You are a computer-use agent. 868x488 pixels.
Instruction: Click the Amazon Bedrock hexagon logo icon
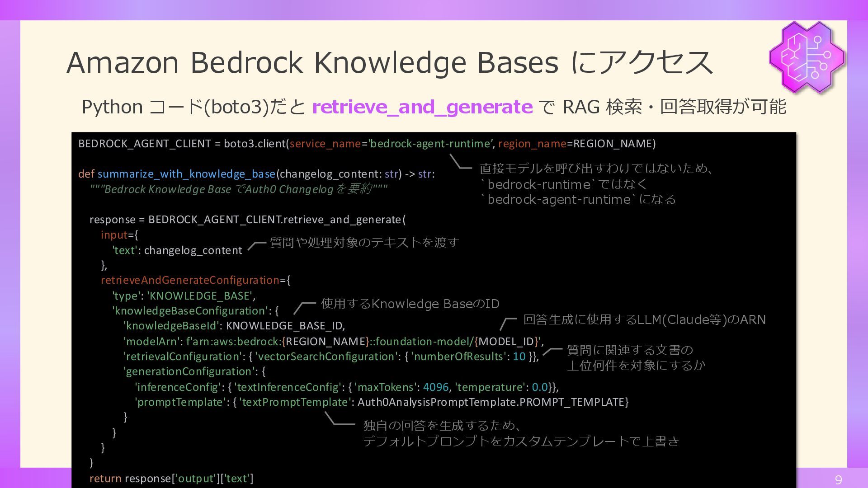pyautogui.click(x=807, y=57)
